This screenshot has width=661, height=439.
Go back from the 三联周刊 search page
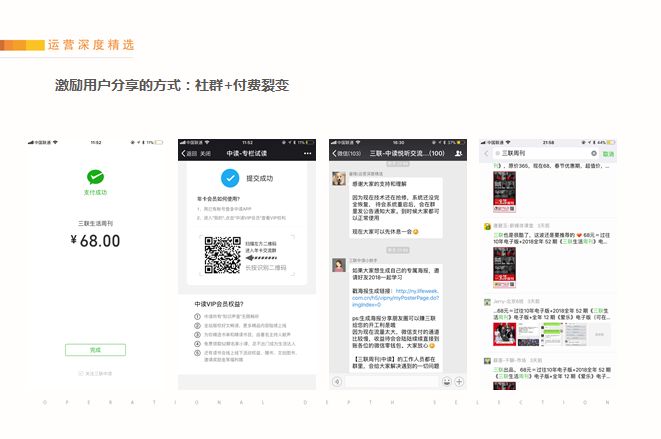click(486, 154)
